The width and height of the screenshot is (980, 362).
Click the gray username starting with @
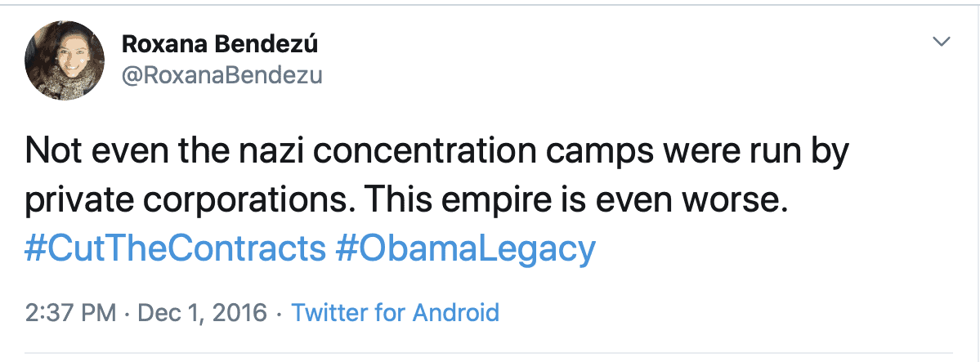tap(222, 76)
